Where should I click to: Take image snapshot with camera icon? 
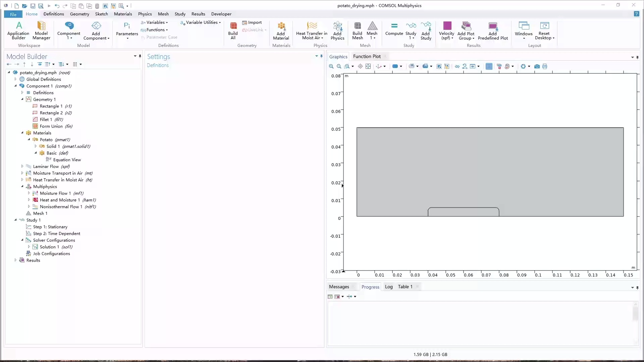click(x=537, y=66)
